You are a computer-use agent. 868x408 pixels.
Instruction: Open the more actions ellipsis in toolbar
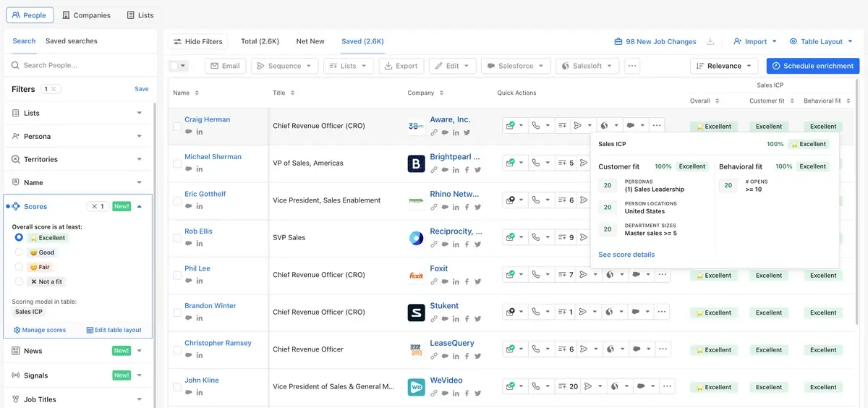(x=632, y=66)
